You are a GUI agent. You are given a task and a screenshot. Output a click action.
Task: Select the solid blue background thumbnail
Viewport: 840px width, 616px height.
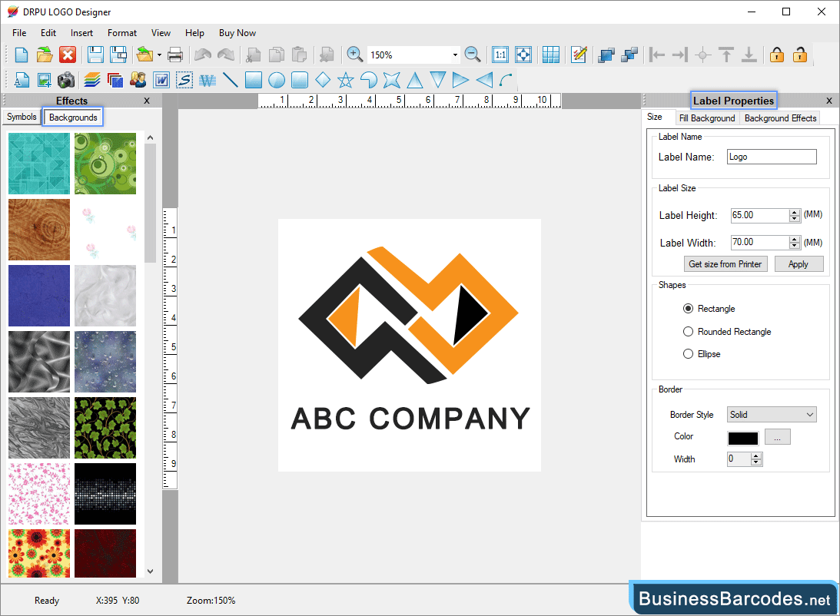click(39, 296)
